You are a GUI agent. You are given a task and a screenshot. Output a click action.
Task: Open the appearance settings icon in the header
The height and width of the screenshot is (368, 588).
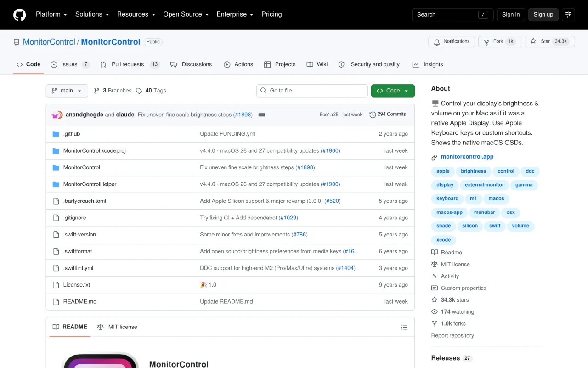click(x=568, y=15)
